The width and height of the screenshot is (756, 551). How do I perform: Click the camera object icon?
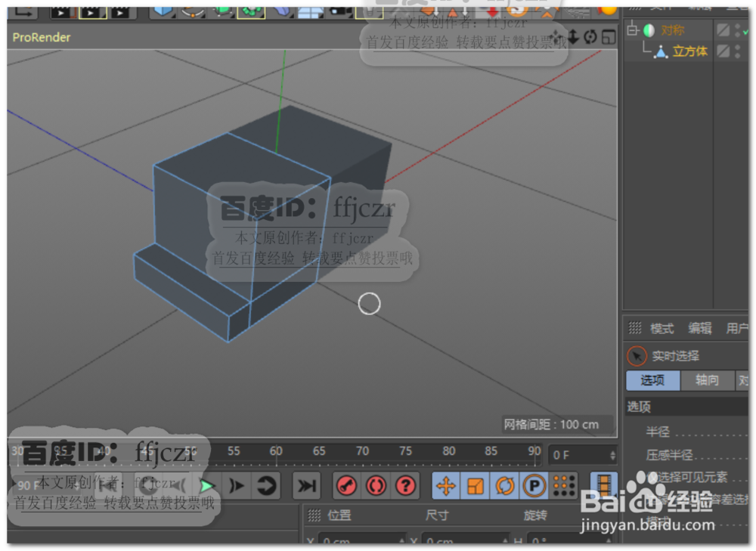(339, 11)
